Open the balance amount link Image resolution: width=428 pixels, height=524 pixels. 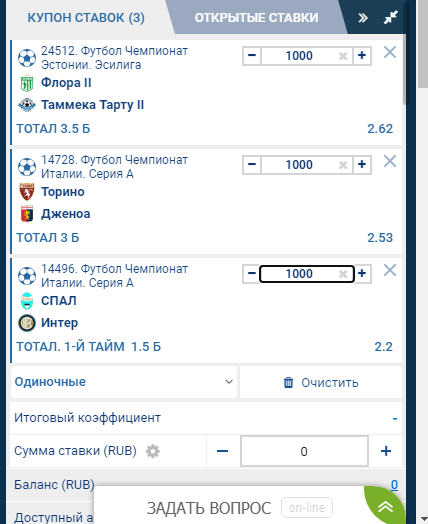(394, 485)
